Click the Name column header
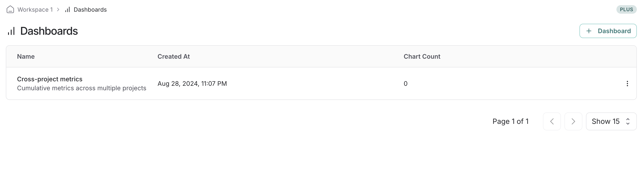 point(26,56)
